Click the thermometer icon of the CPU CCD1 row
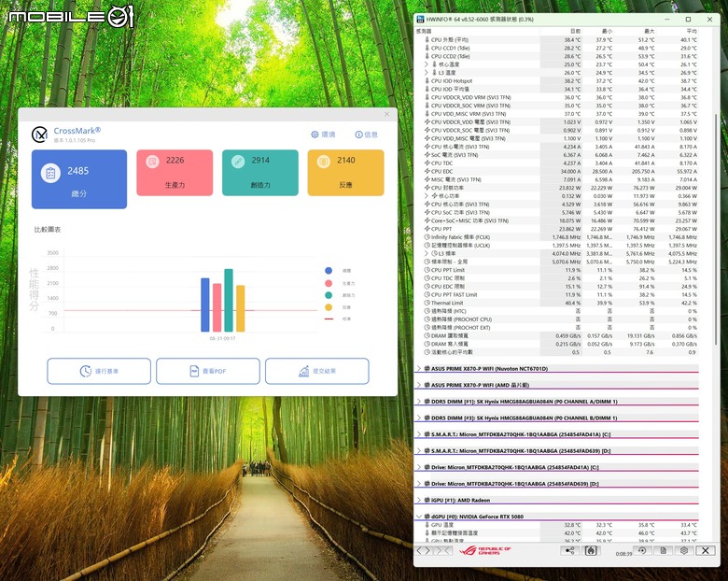 click(x=427, y=48)
